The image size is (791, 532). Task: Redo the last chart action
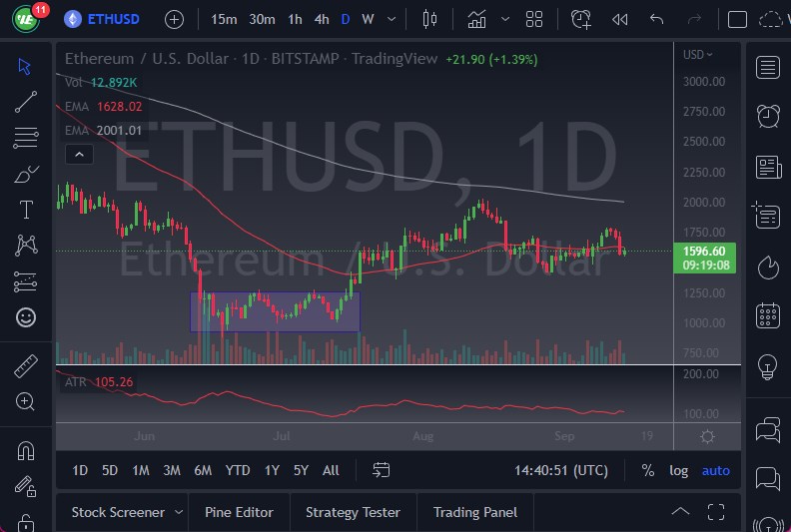coord(694,20)
